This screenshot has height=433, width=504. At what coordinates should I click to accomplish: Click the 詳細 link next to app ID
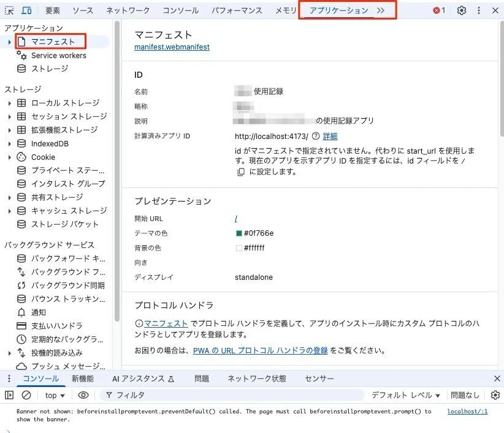[330, 136]
